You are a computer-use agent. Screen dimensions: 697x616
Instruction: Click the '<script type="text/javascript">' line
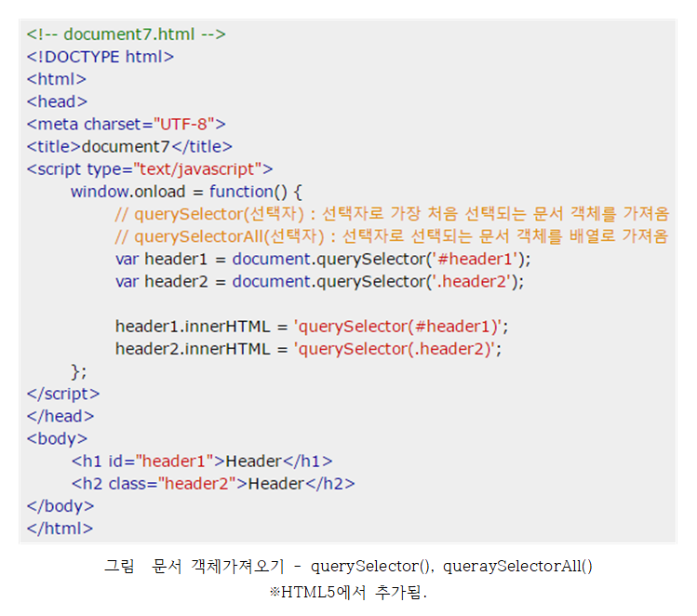(x=150, y=169)
